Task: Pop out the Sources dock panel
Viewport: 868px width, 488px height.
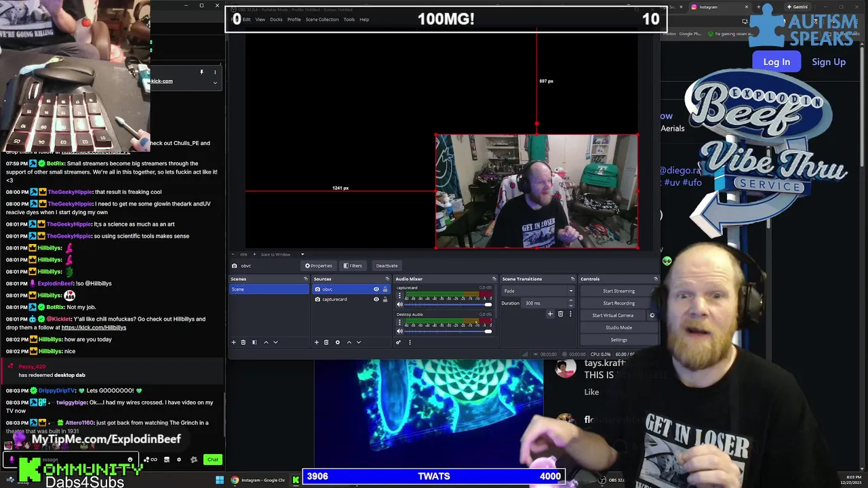Action: coord(387,279)
